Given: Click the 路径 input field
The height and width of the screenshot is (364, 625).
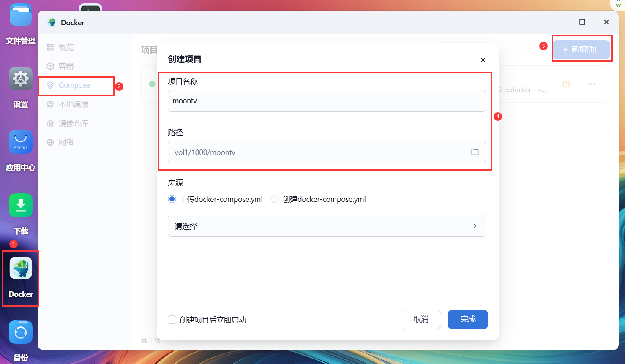Looking at the screenshot, I should pos(327,152).
